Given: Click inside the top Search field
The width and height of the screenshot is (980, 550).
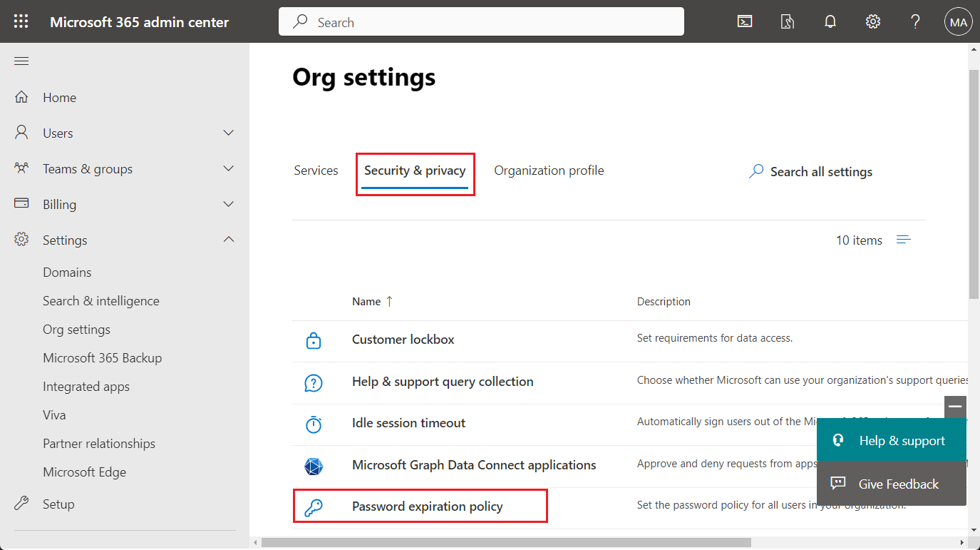Looking at the screenshot, I should point(481,21).
